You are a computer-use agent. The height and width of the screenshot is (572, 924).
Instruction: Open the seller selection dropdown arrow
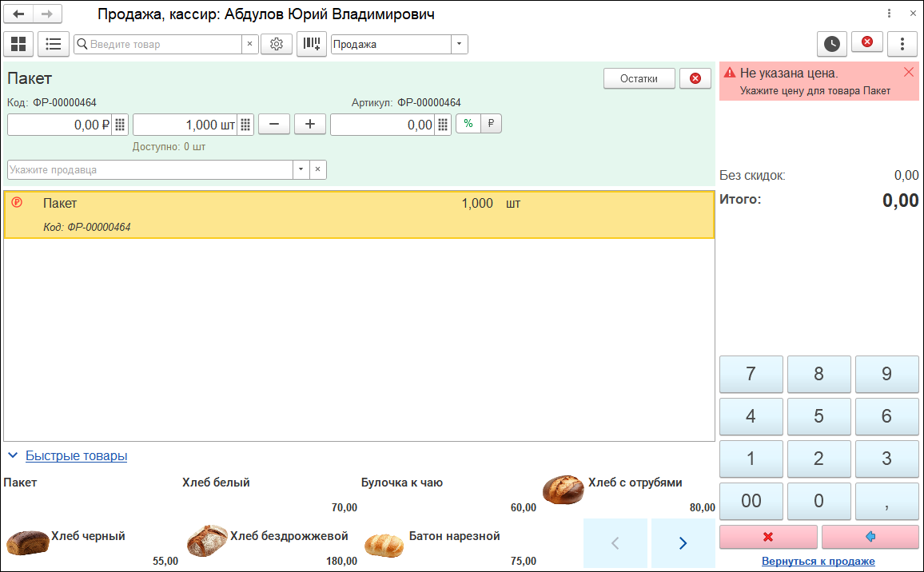click(301, 169)
